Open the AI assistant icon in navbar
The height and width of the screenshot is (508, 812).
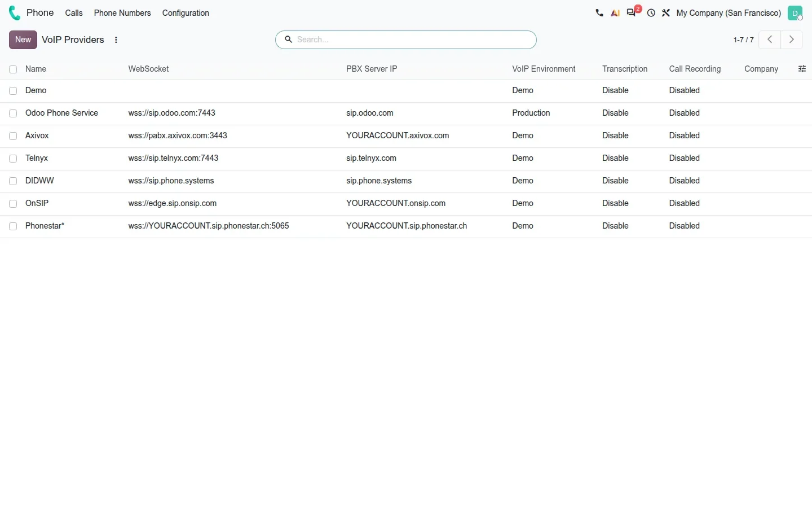click(615, 13)
